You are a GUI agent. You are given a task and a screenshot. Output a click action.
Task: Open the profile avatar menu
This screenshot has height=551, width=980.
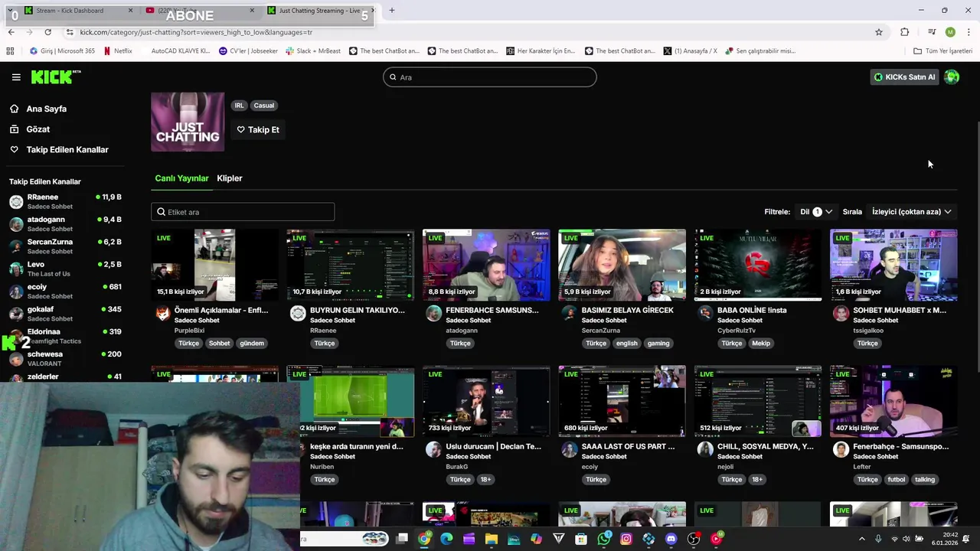(x=952, y=77)
